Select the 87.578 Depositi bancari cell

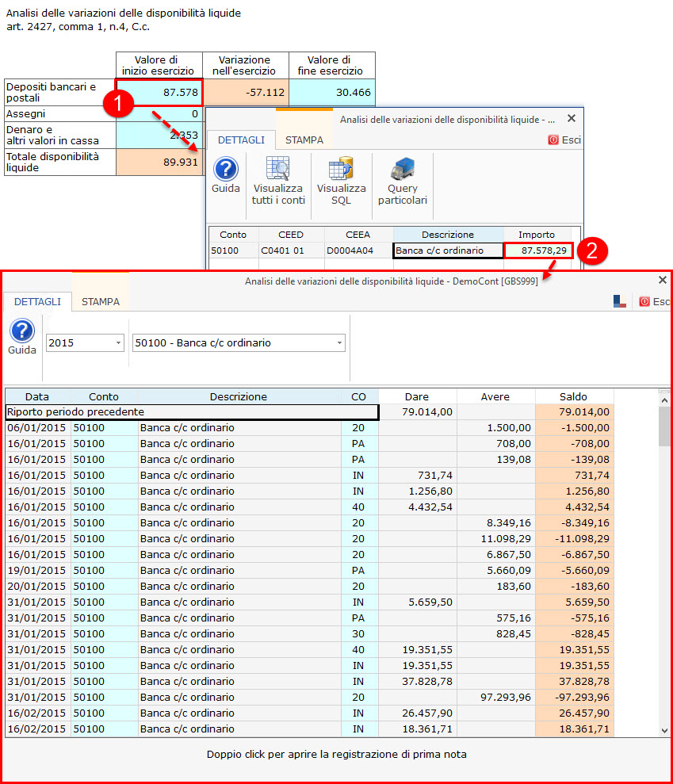coord(159,92)
